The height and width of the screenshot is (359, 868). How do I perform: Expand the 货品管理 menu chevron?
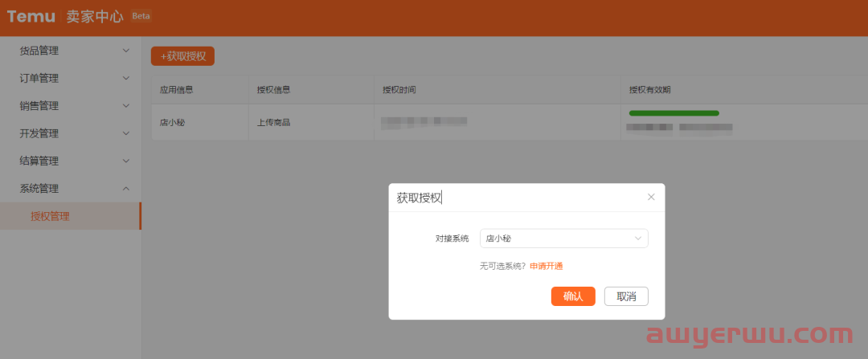[126, 51]
